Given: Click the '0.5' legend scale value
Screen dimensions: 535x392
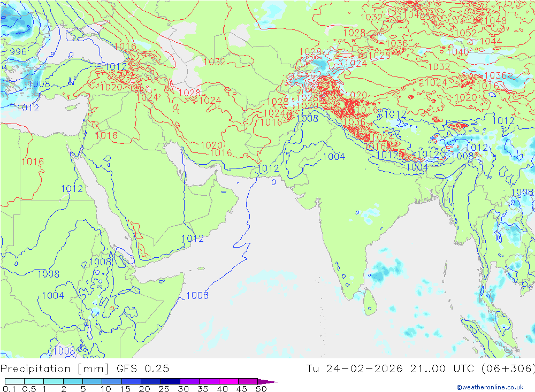Looking at the screenshot, I should click(29, 389).
